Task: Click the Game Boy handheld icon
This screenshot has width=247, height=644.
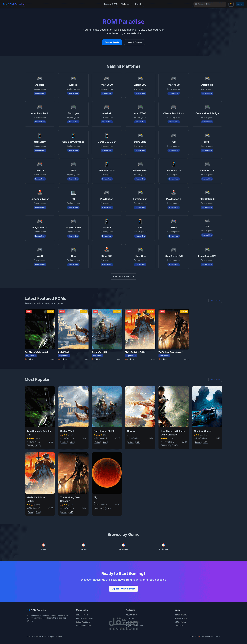Action: click(40, 136)
